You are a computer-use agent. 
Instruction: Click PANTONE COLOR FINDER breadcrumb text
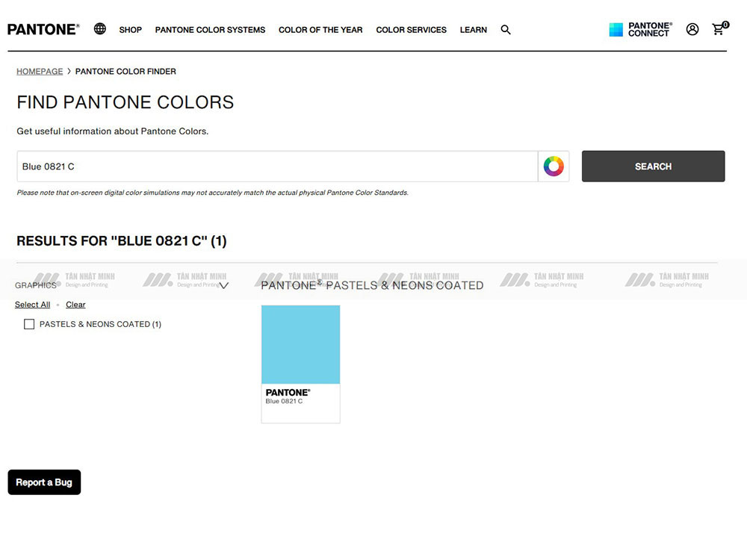pos(125,72)
